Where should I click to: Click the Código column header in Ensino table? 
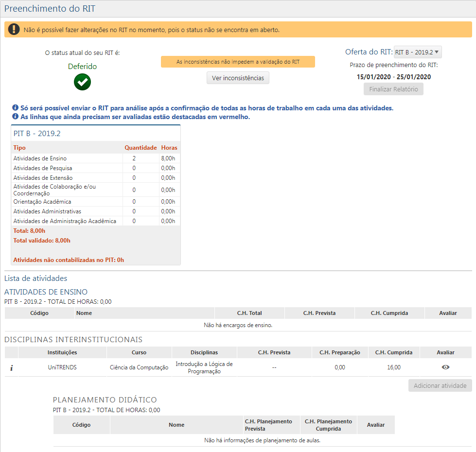pyautogui.click(x=39, y=313)
